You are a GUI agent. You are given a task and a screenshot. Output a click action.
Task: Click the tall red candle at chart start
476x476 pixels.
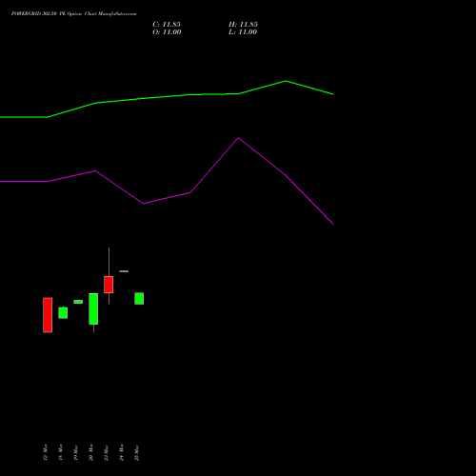point(48,315)
